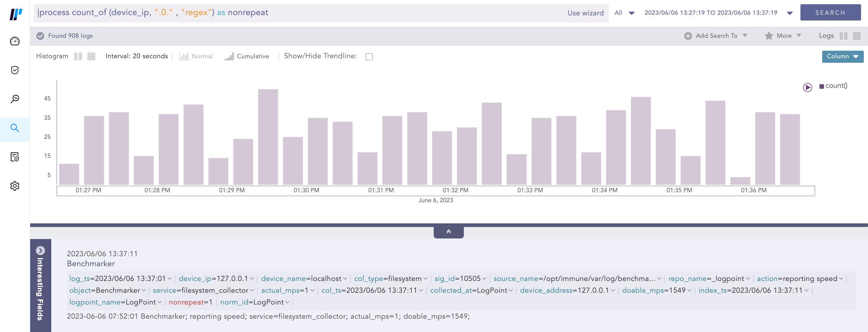The width and height of the screenshot is (868, 332).
Task: Open the Column chart type dropdown
Action: point(842,56)
